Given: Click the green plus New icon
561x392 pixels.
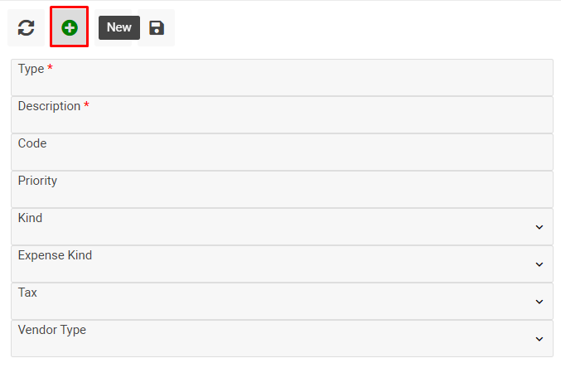Looking at the screenshot, I should (70, 27).
